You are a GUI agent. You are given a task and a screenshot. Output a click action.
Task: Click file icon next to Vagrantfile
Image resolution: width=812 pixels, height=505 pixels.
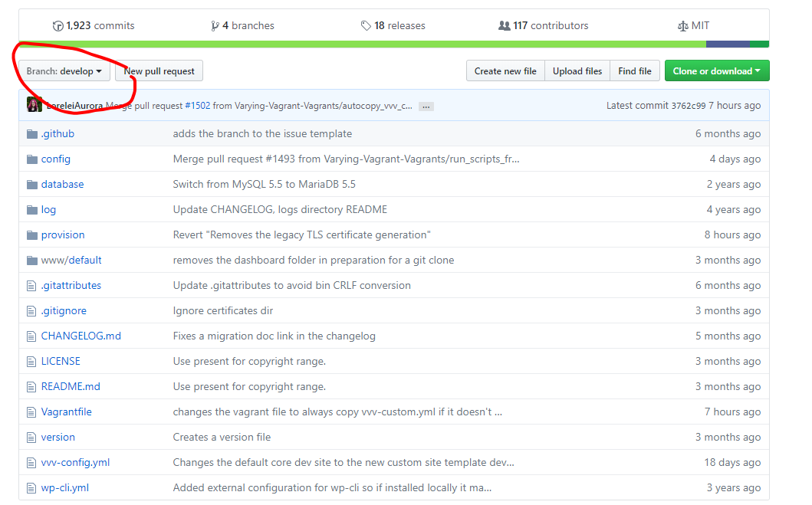(x=31, y=412)
